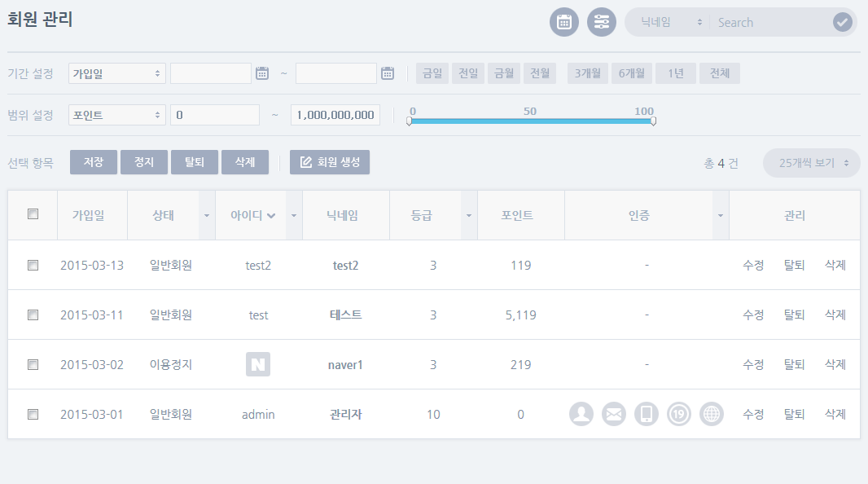Click 수정 link for test2 member
Image resolution: width=868 pixels, height=484 pixels.
[x=753, y=265]
